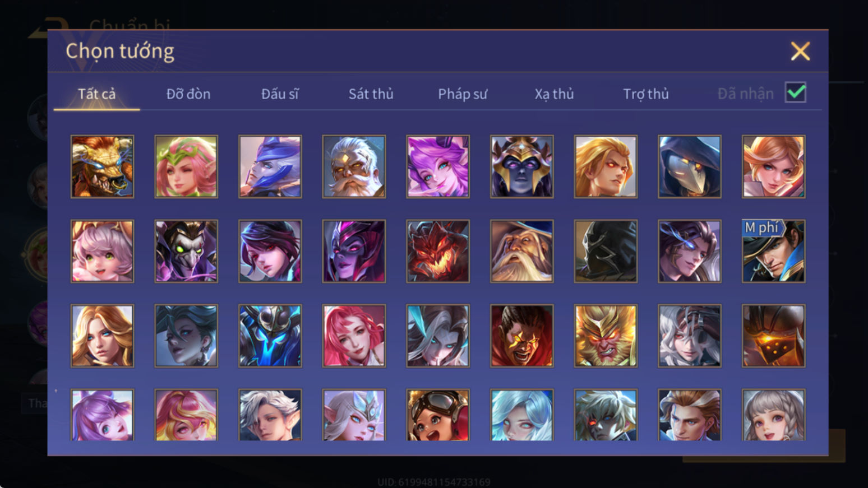Toggle the 'Đã nhận' checkbox
The height and width of the screenshot is (488, 868).
click(x=795, y=92)
